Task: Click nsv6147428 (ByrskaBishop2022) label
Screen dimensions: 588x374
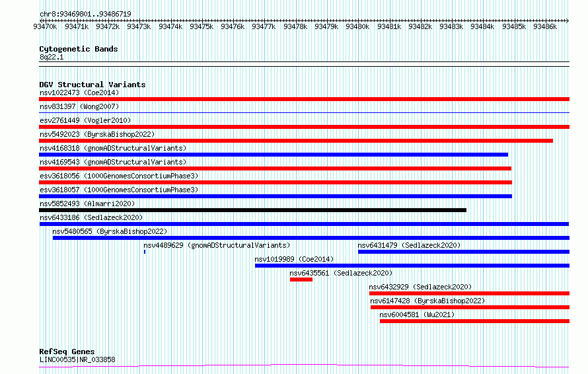Action: 427,301
